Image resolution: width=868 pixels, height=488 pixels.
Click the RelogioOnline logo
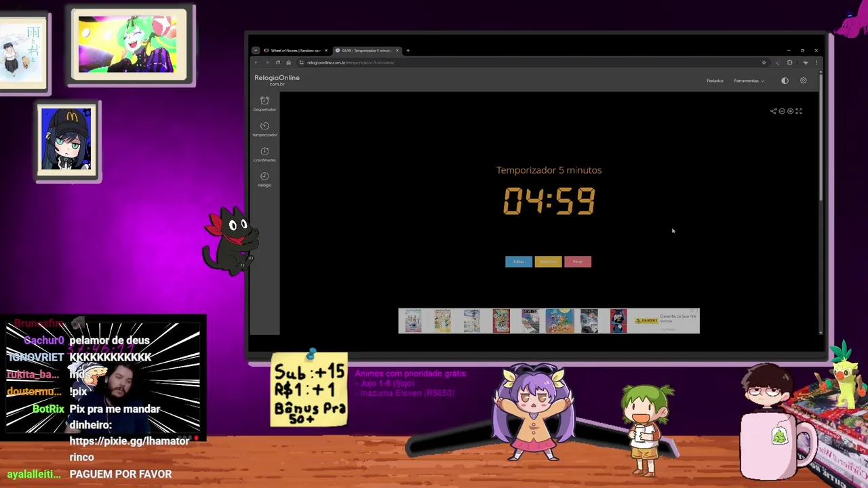click(x=277, y=79)
